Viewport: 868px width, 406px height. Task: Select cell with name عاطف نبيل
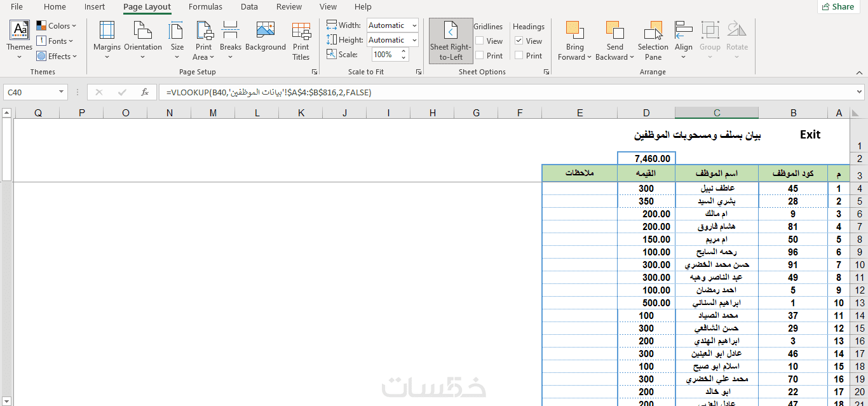click(x=717, y=189)
